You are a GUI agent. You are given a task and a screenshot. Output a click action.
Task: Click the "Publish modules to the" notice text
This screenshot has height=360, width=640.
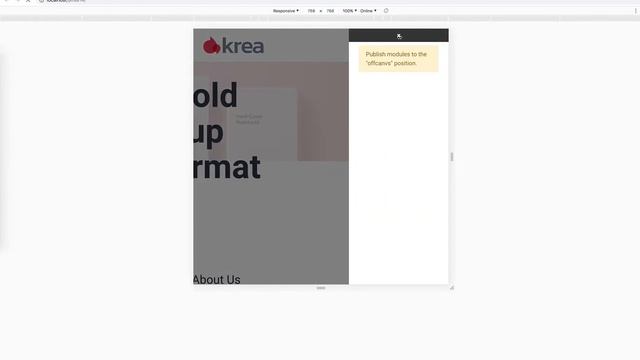[396, 54]
